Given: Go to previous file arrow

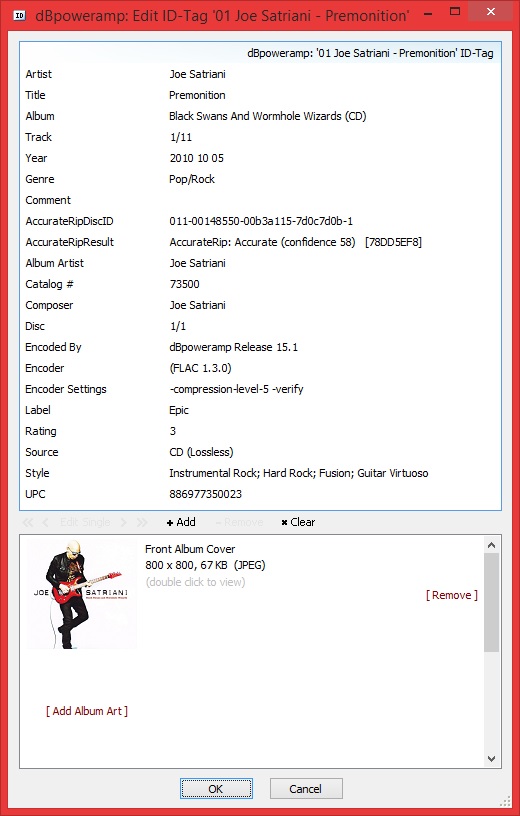Looking at the screenshot, I should point(45,522).
